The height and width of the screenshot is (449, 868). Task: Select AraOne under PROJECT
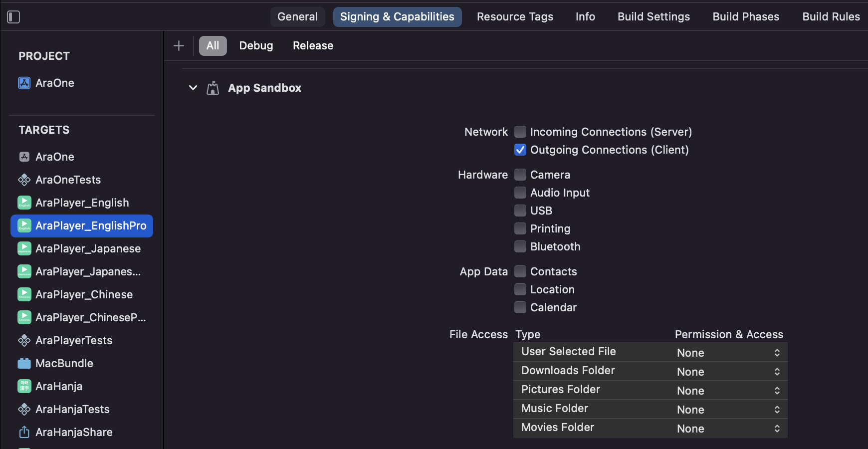click(x=55, y=83)
